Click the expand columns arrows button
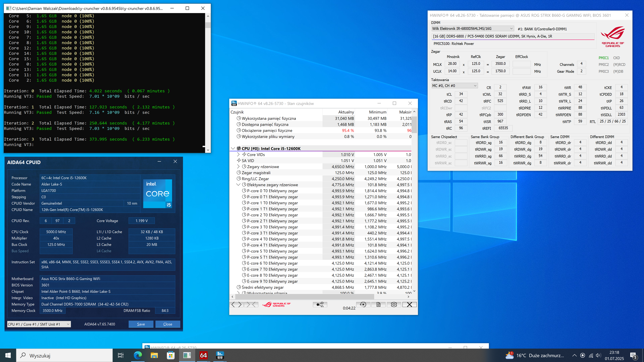Viewport: 644px width, 362px height. pyautogui.click(x=236, y=304)
